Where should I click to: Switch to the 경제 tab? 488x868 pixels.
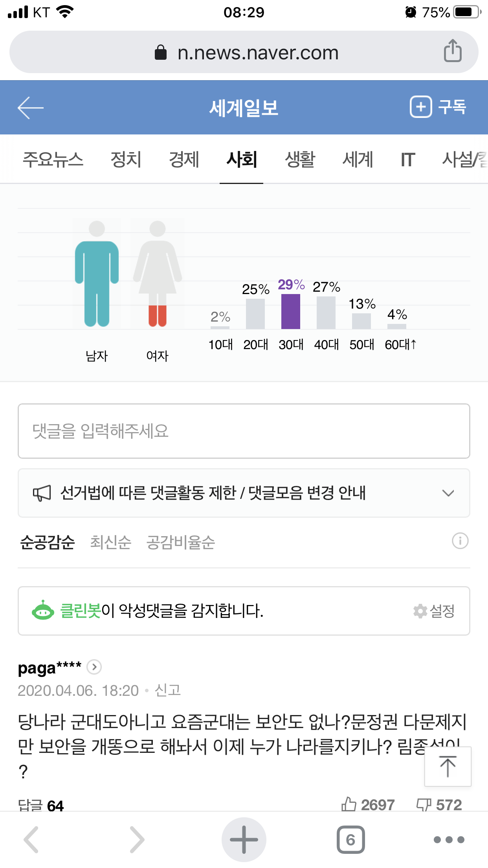coord(184,160)
